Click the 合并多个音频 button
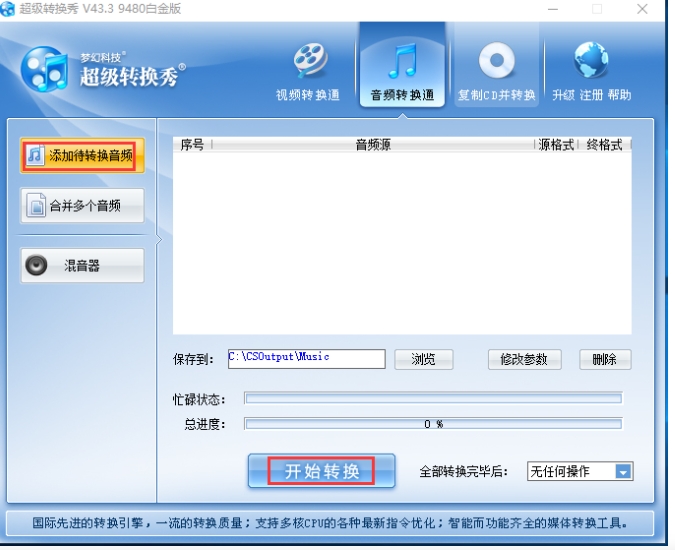675x550 pixels. coord(82,206)
